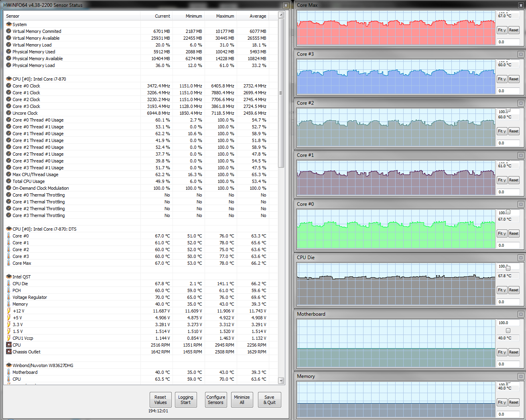526x420 pixels.
Task: Click the elapsed time 194:12:01 text
Action: tap(158, 411)
